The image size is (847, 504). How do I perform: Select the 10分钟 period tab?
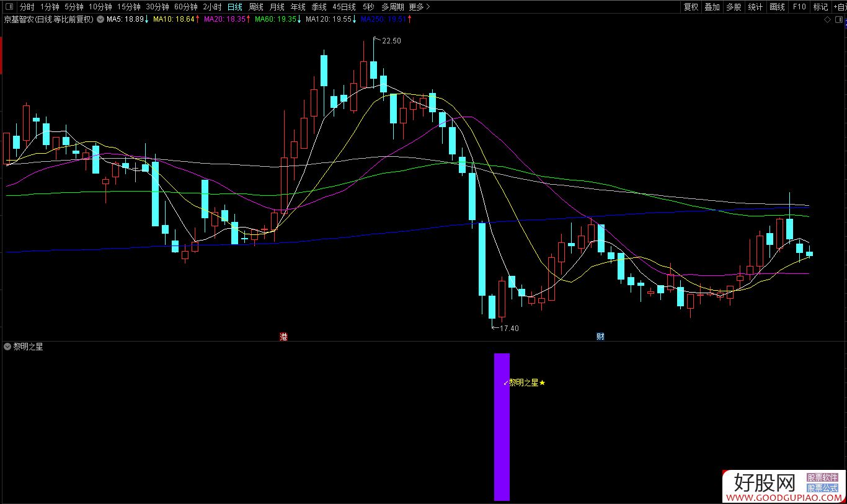coord(100,7)
